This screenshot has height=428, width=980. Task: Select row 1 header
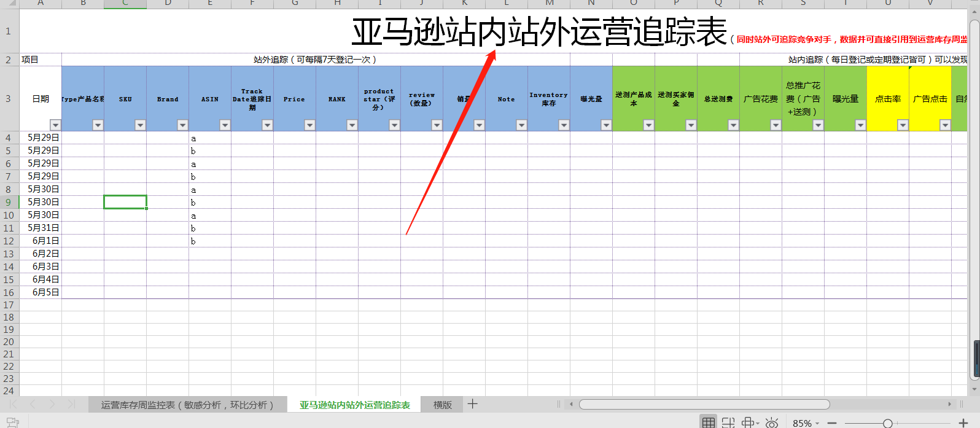(x=9, y=31)
